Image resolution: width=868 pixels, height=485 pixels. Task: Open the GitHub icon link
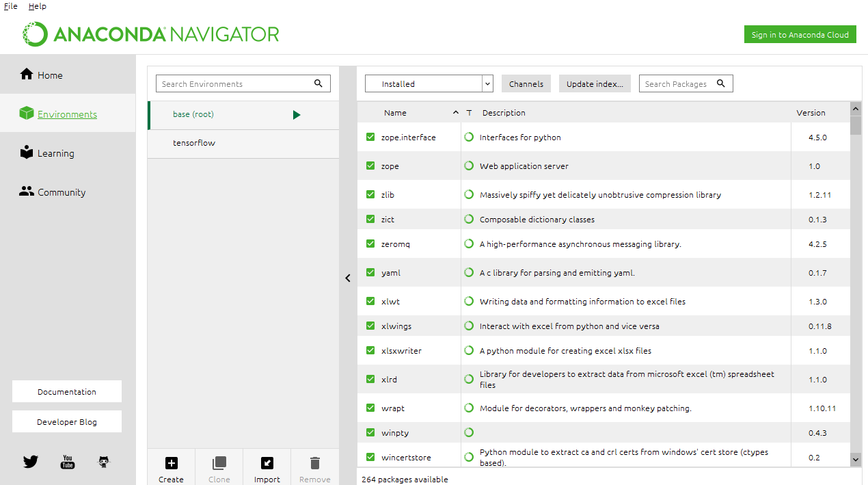[103, 462]
